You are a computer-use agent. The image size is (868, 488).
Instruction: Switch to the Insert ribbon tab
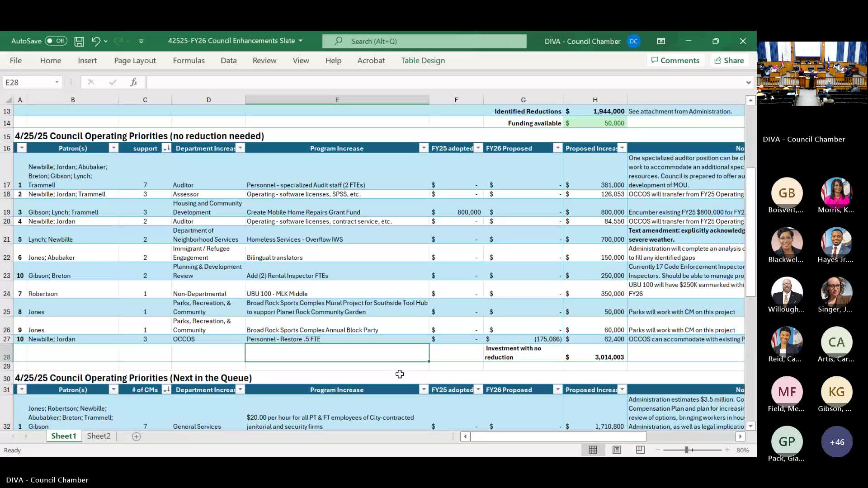87,61
